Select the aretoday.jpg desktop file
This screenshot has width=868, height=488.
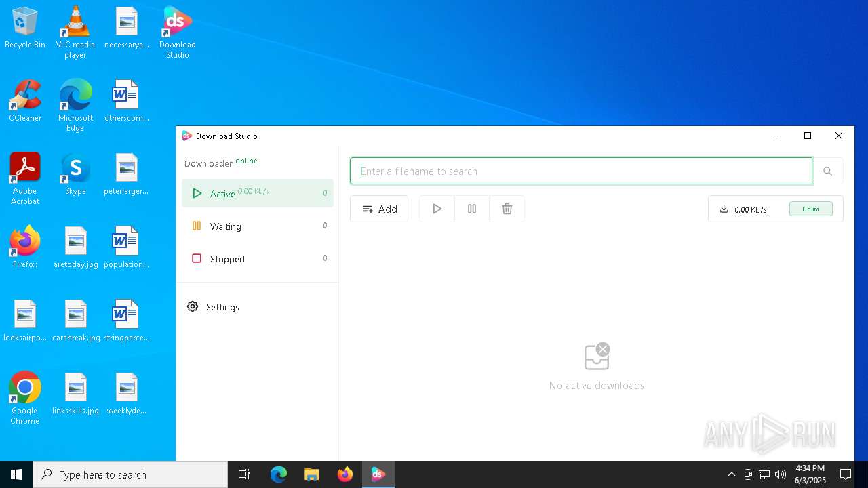pos(75,248)
